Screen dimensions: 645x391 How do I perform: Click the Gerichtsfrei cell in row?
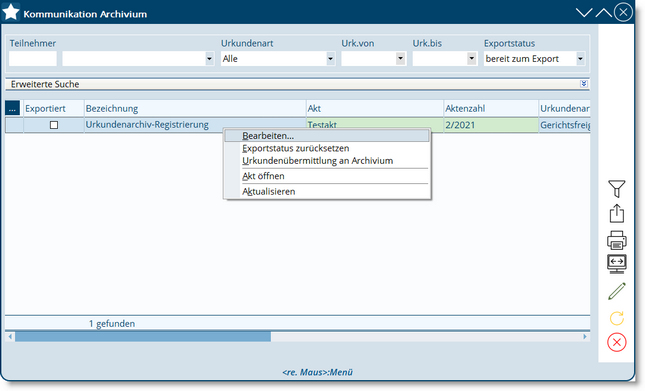[564, 125]
